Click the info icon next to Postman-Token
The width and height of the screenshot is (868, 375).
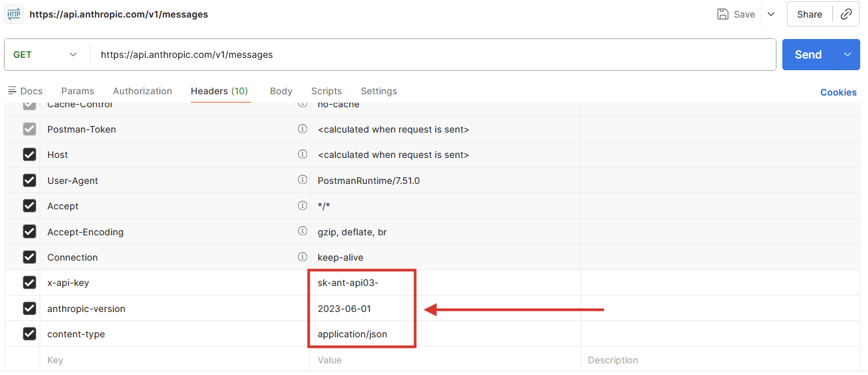pyautogui.click(x=303, y=129)
